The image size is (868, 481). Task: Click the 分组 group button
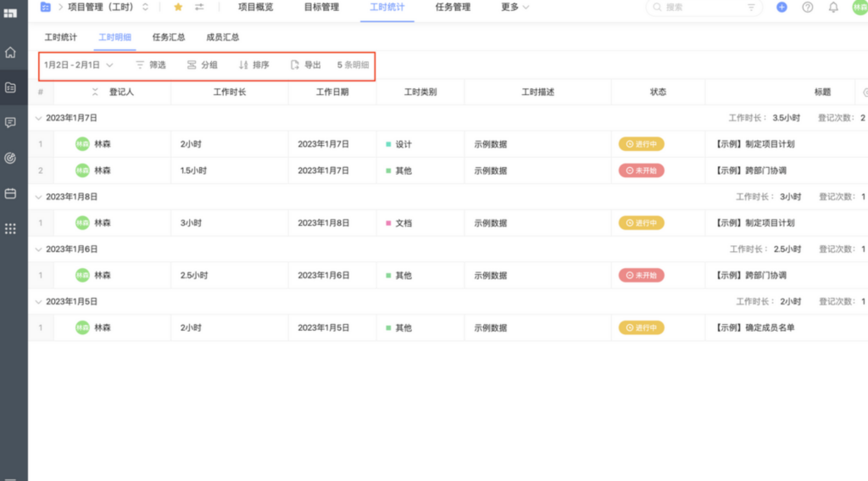point(202,64)
